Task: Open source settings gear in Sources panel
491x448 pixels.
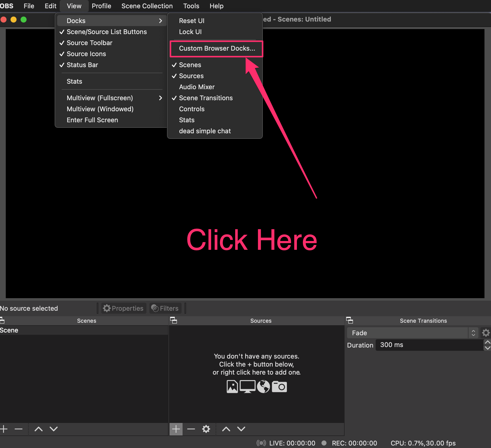Action: tap(206, 429)
